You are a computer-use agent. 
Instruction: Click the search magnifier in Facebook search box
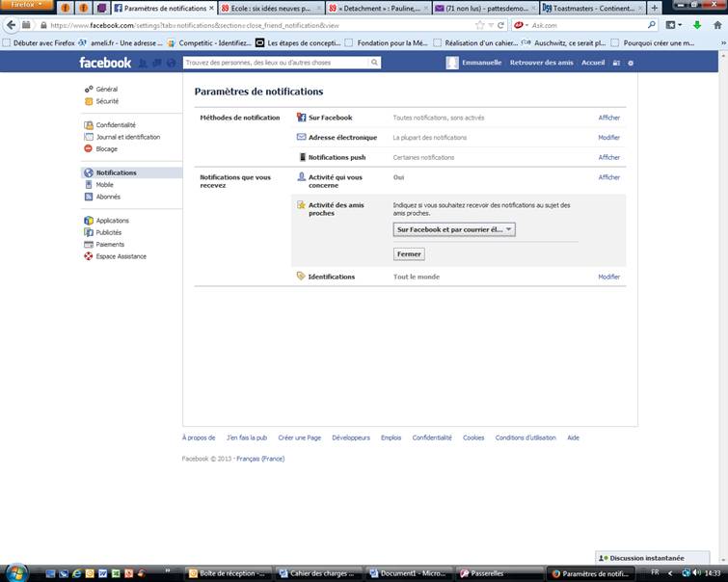pyautogui.click(x=374, y=63)
